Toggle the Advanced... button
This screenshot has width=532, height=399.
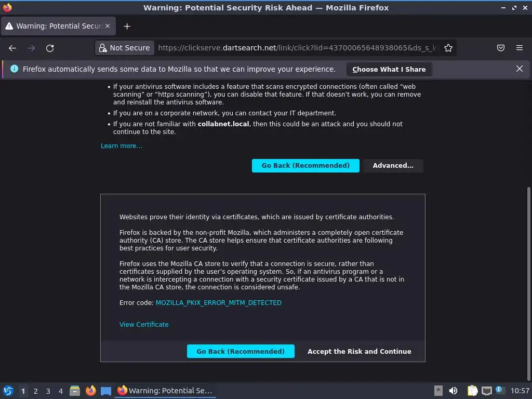[x=393, y=166]
